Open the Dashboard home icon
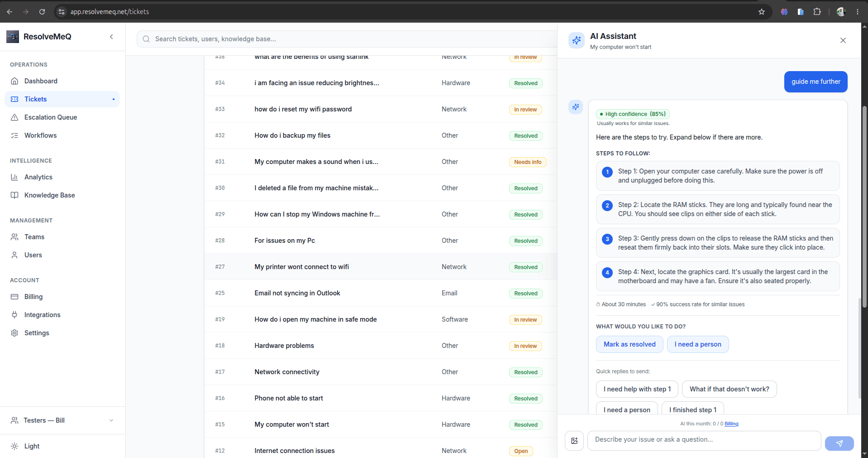This screenshot has height=458, width=868. coord(14,81)
